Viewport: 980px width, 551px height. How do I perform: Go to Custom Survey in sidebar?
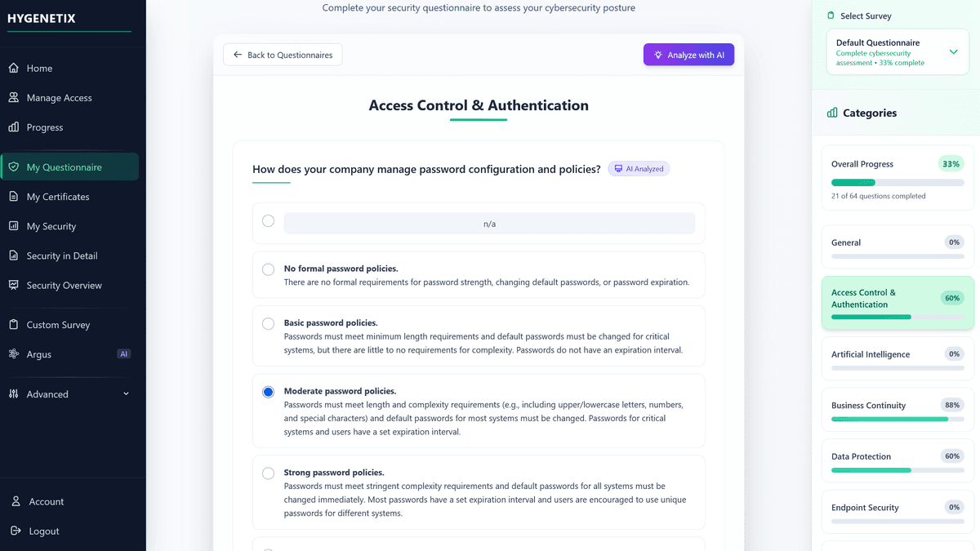58,325
